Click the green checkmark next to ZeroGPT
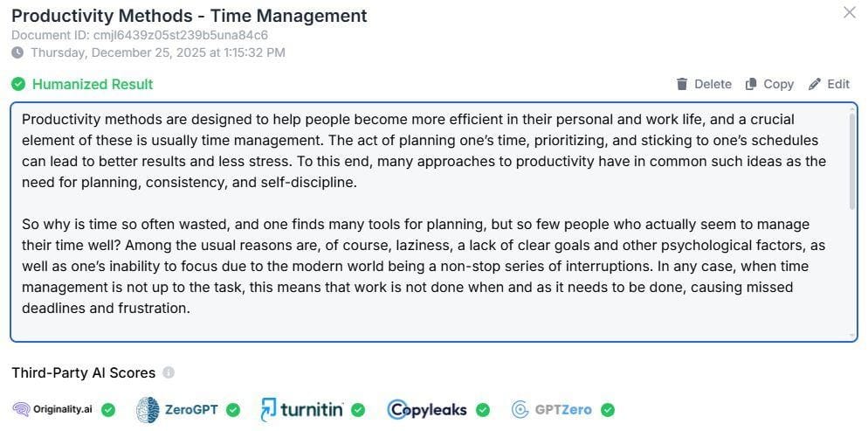Screen dimensions: 868x431 233,410
